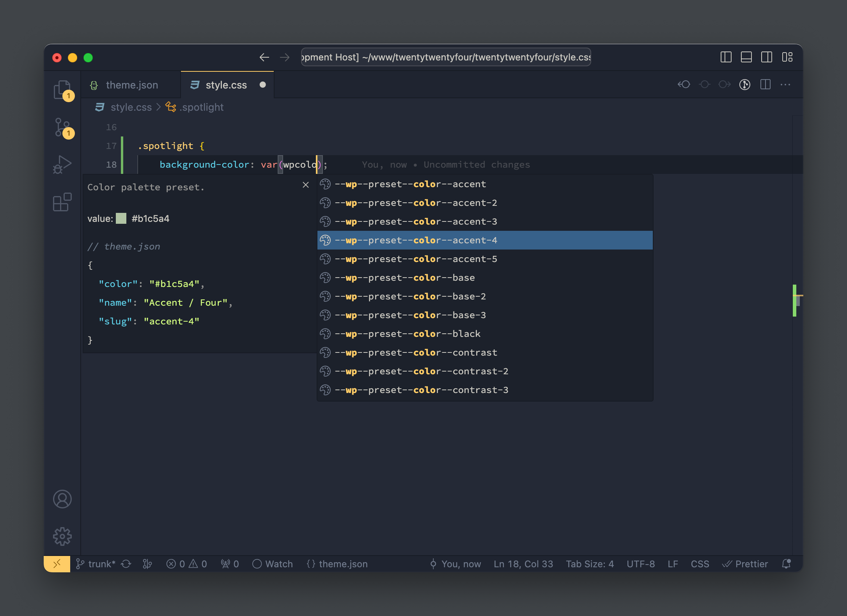
Task: Click the #b1c5a4 color swatch
Action: 121,218
